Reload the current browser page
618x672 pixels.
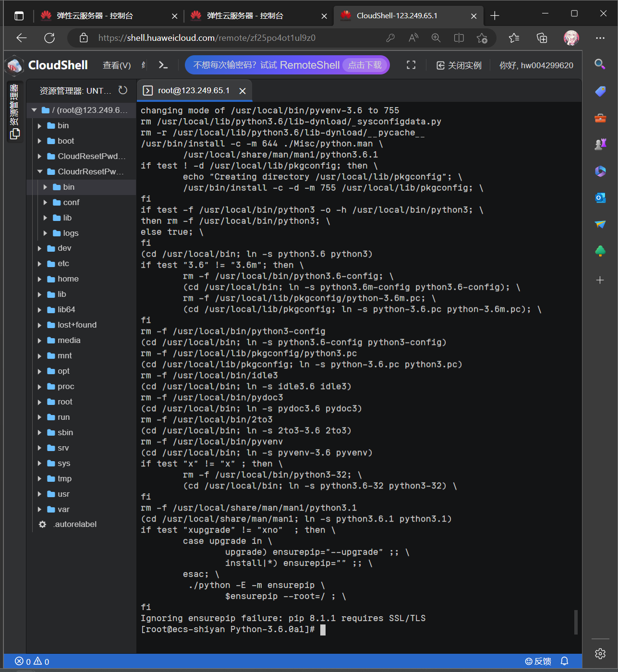point(49,38)
